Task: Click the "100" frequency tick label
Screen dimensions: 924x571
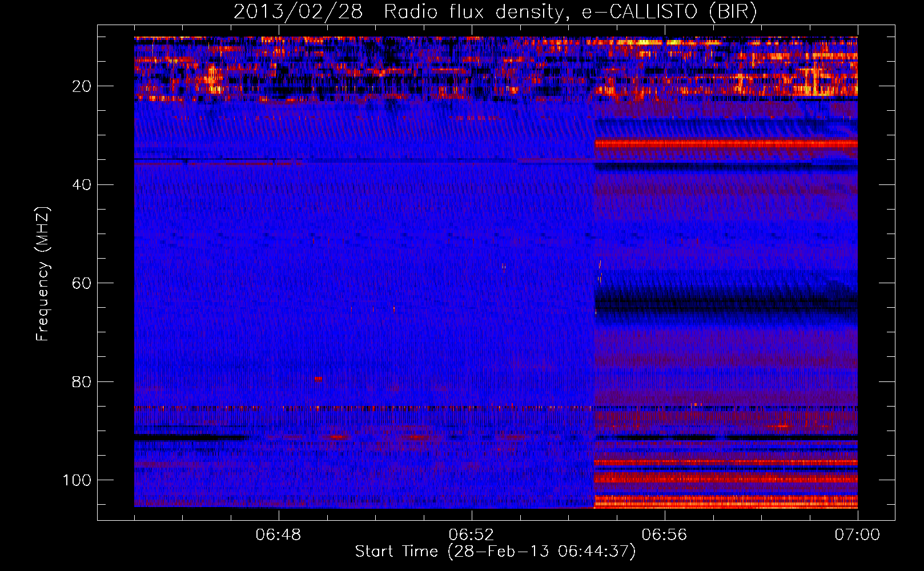Action: (77, 480)
